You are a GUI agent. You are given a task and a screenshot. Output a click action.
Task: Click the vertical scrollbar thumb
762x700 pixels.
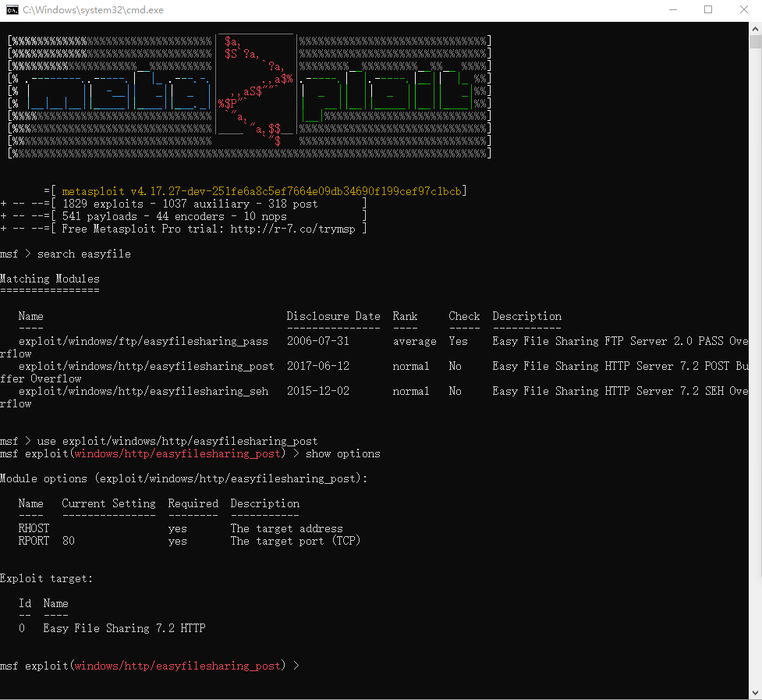[x=755, y=42]
